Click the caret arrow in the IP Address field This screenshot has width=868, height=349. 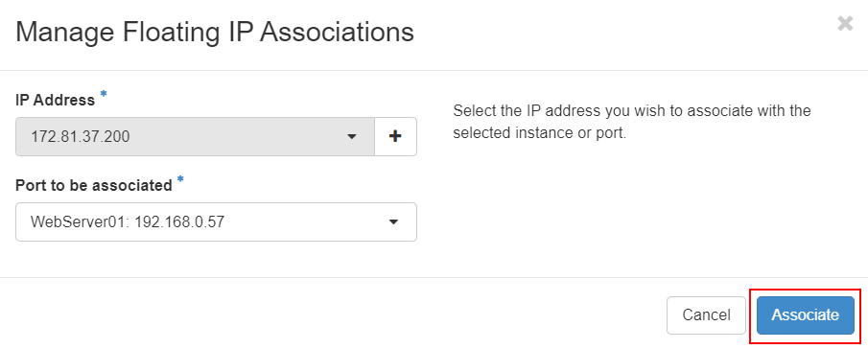tap(352, 136)
